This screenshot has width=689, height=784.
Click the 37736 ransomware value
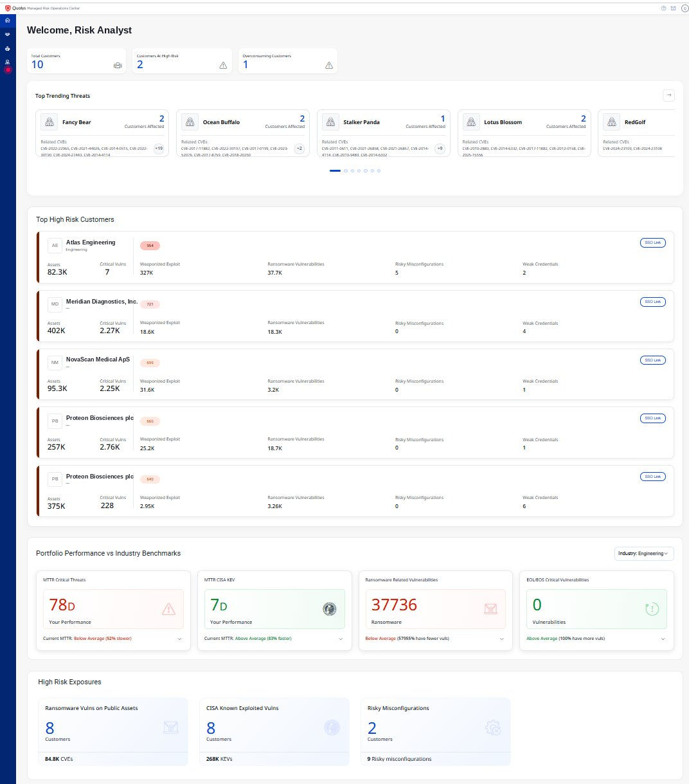[x=395, y=605]
